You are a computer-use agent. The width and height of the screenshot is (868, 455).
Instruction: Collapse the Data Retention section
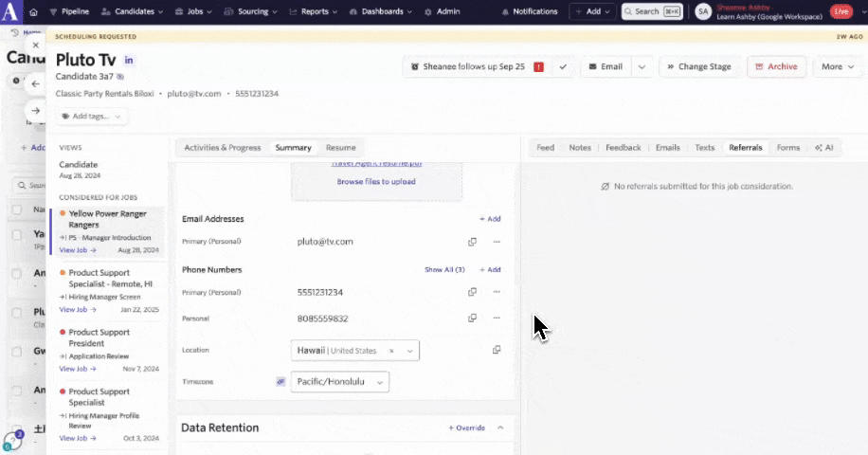(500, 428)
